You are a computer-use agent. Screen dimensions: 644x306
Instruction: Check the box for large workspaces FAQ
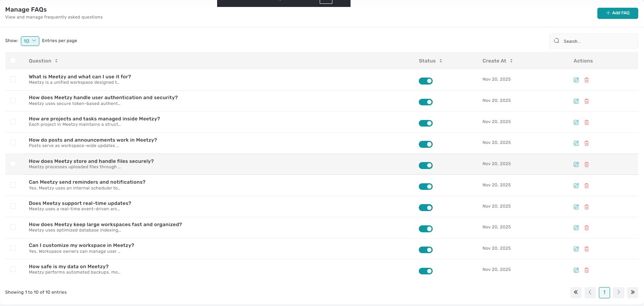[13, 227]
